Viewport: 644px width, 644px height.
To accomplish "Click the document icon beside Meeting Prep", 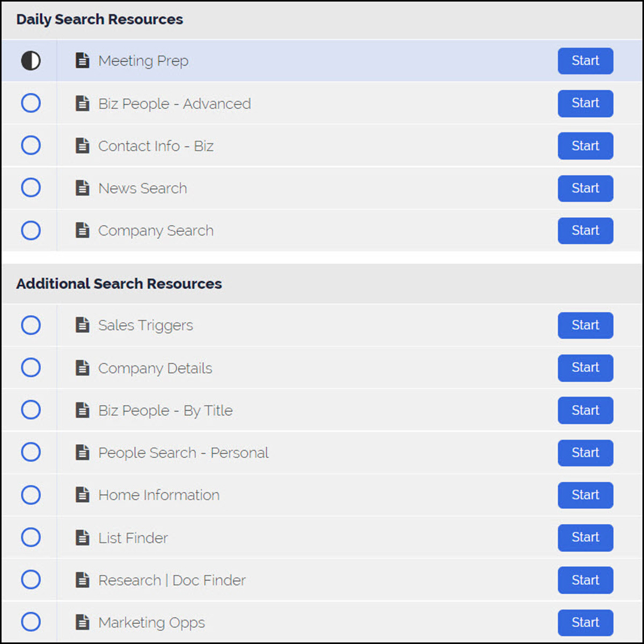I will (82, 61).
